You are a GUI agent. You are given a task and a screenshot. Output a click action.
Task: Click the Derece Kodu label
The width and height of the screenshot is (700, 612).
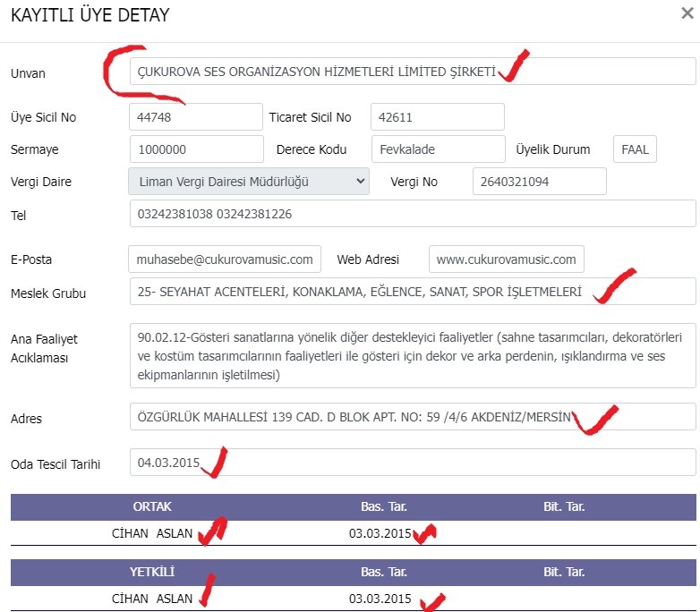tap(312, 149)
